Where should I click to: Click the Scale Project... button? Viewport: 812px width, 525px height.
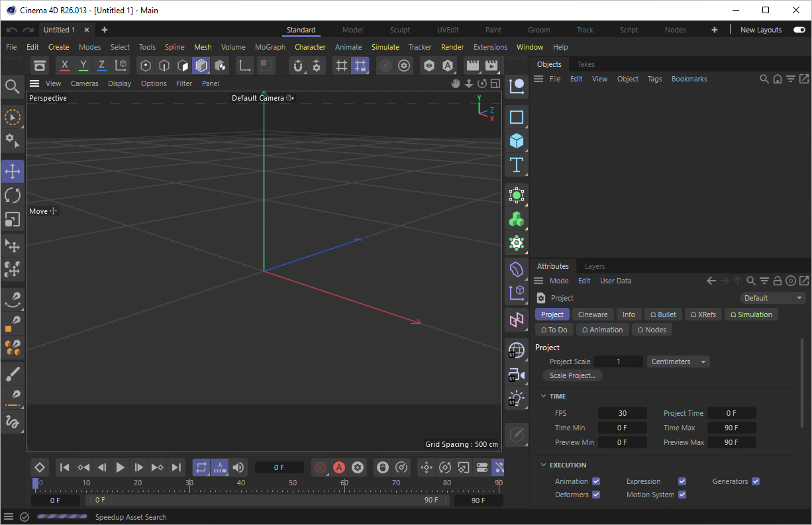572,375
